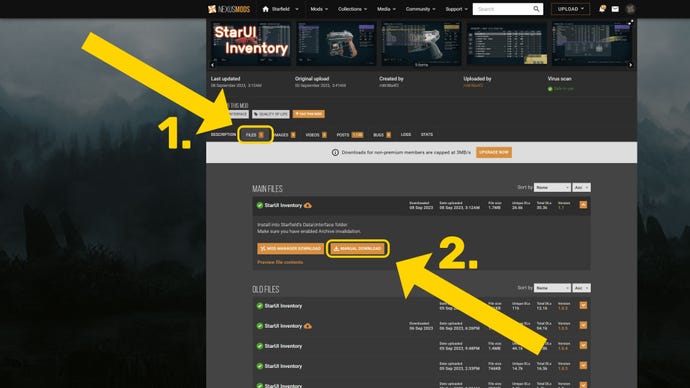Click the Manual Download button
Viewport: 690px width, 388px height.
click(x=357, y=249)
